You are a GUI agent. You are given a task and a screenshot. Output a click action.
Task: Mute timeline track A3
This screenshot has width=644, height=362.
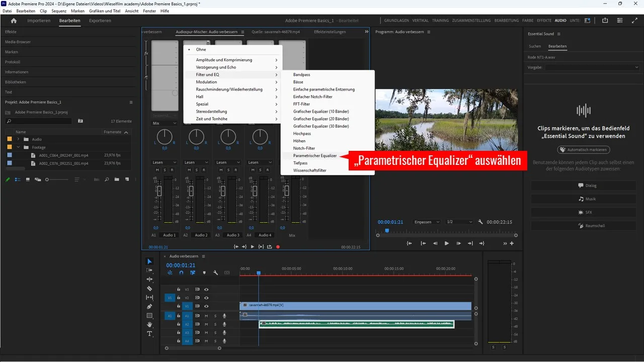click(x=206, y=333)
